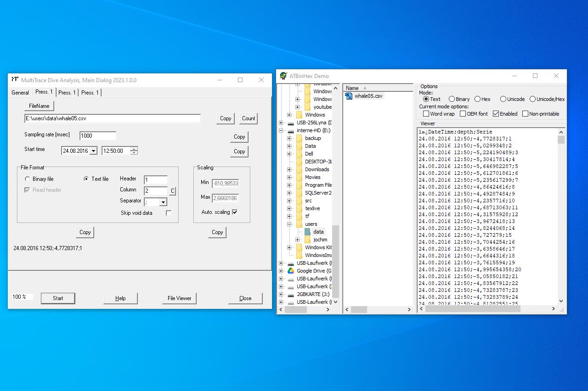The image size is (588, 391).
Task: Enable the Word wrap checkbox
Action: click(426, 114)
